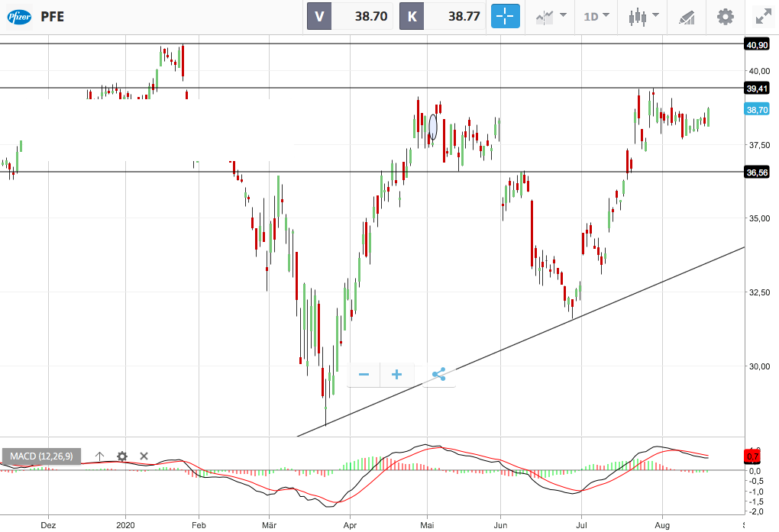The image size is (779, 532).
Task: Expand chart to fullscreen
Action: point(763,17)
